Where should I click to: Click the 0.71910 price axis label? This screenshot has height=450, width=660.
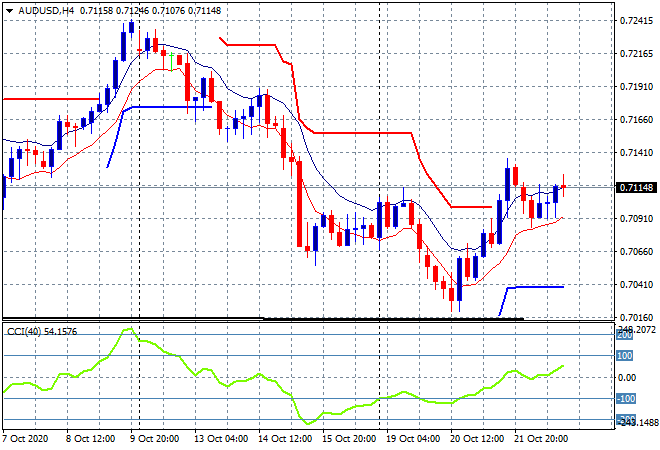[x=636, y=86]
